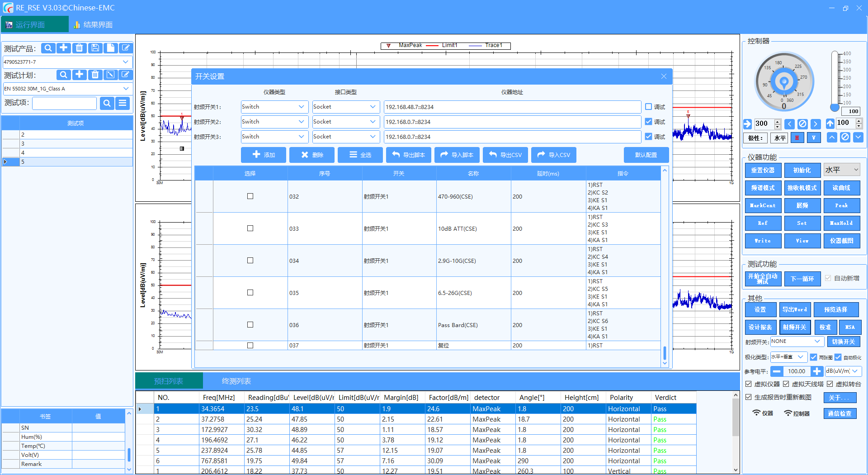Delete the selected test product
Screen dimensions: 868x475
(x=79, y=48)
